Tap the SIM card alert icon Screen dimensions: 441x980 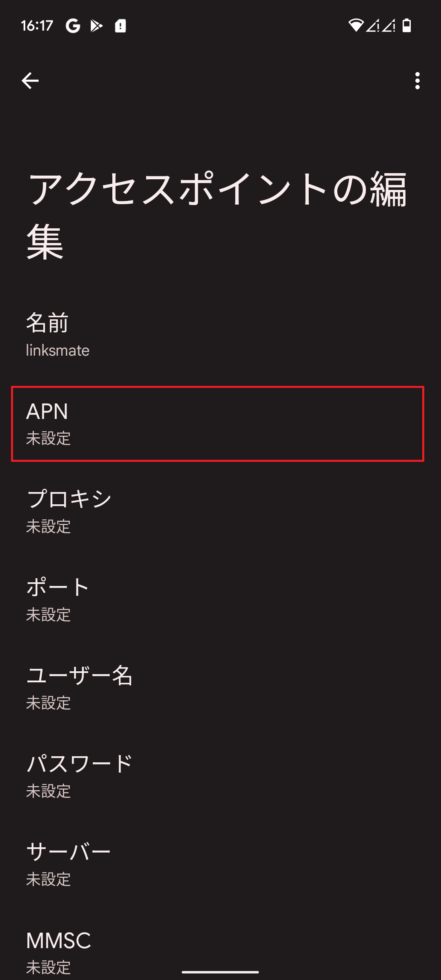120,26
